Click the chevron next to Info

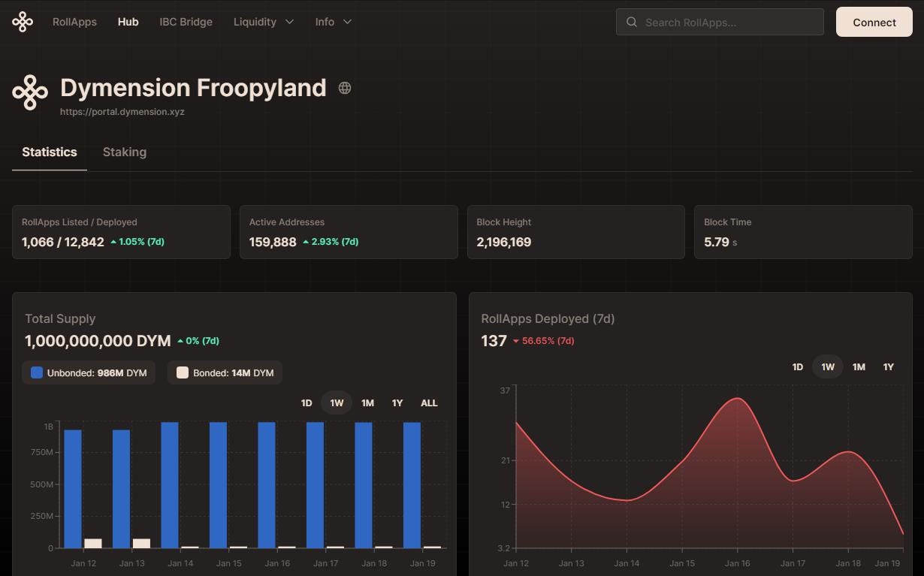click(x=347, y=22)
